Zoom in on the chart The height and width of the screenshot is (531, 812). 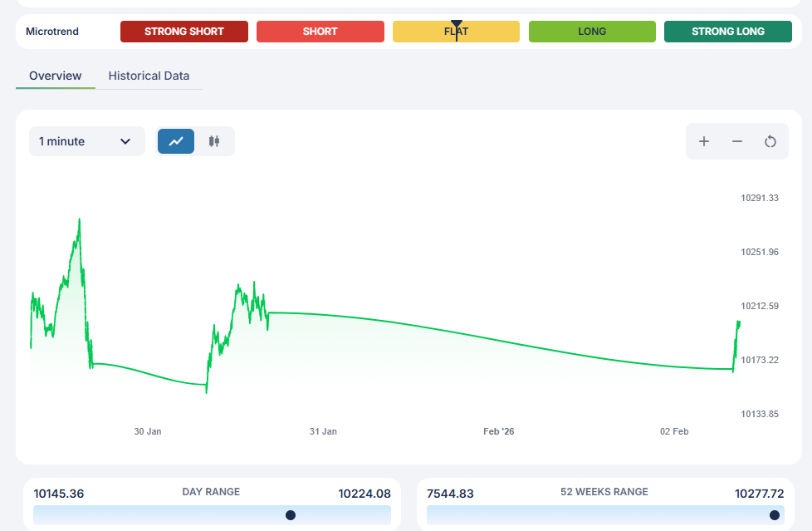(x=704, y=141)
